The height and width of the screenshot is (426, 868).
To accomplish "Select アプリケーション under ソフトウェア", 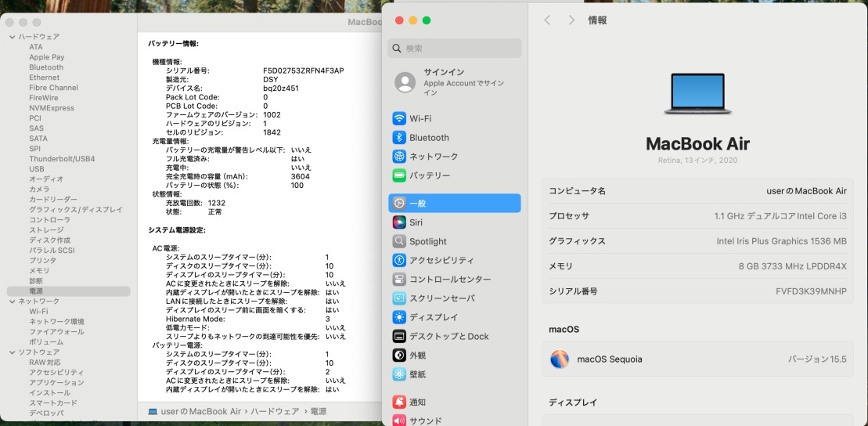I will coord(56,382).
